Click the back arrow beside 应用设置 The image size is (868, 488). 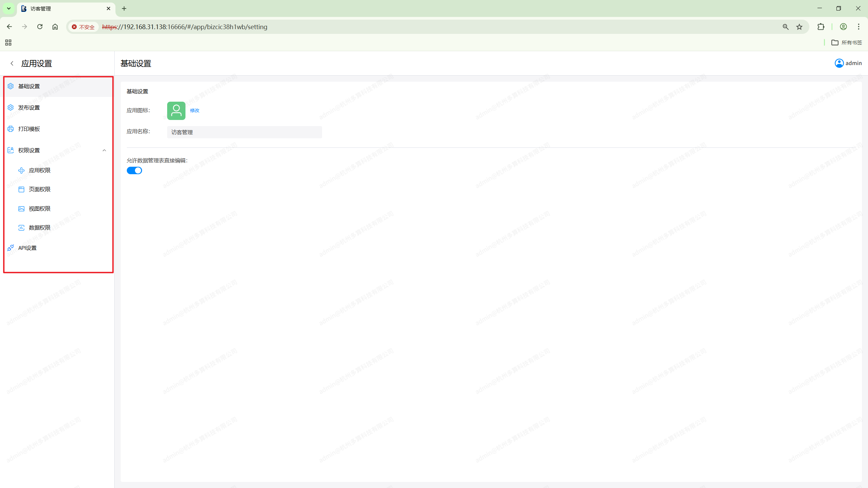point(12,63)
